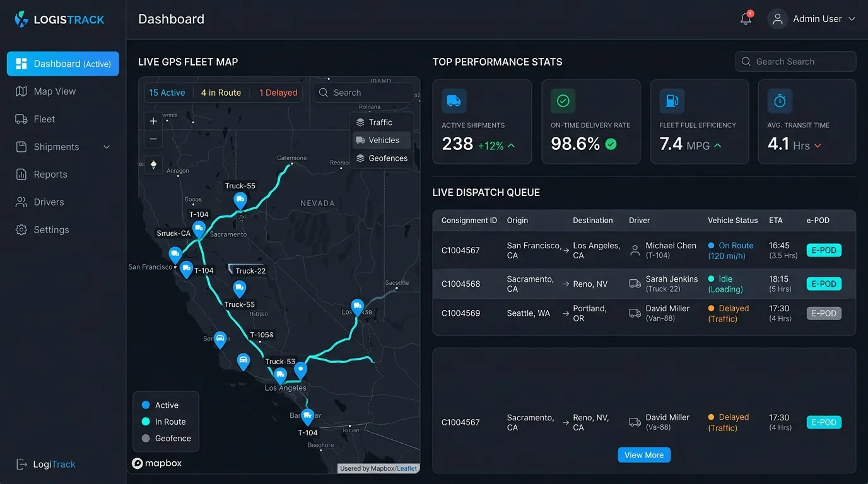868x484 pixels.
Task: Click the Active legend dot
Action: click(146, 405)
